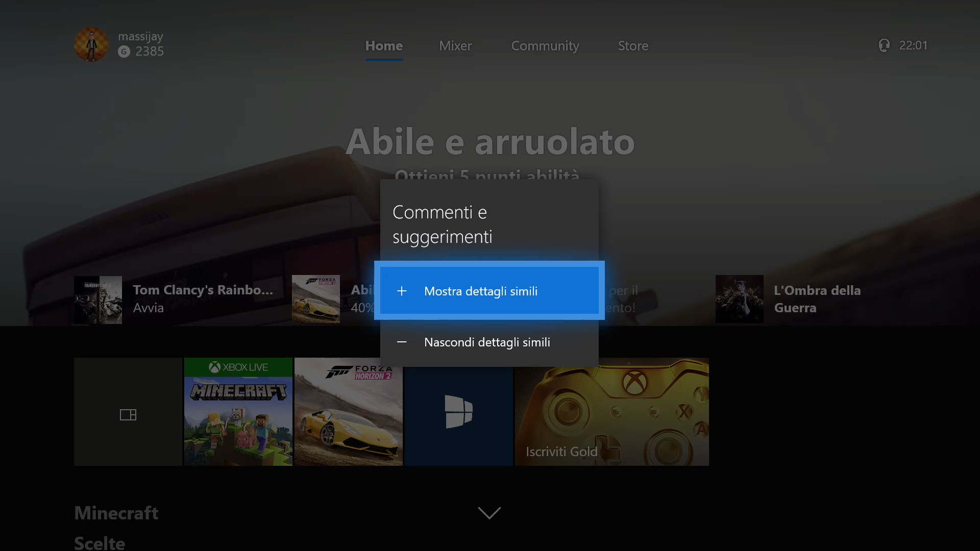Click the small Forza Horizon thumbnail

[315, 299]
